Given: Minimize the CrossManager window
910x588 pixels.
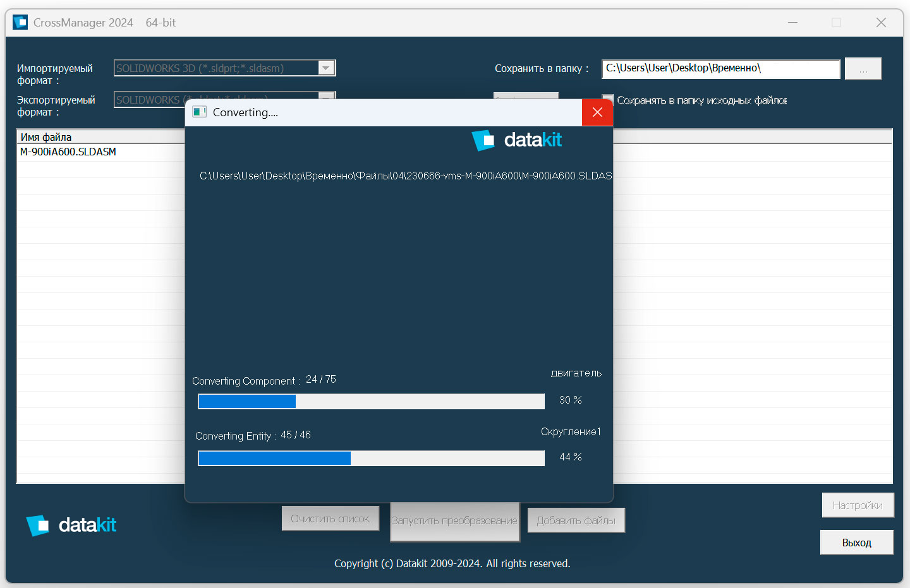Looking at the screenshot, I should [x=792, y=23].
